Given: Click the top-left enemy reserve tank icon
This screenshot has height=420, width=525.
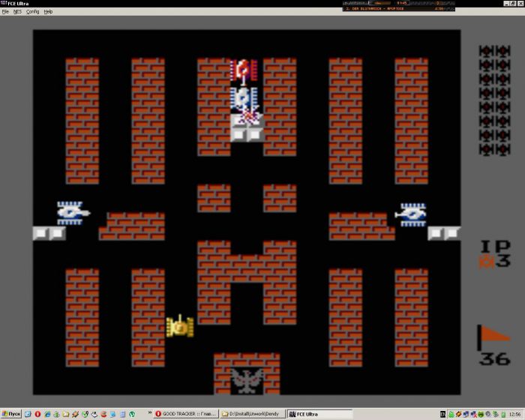Looking at the screenshot, I should tap(486, 52).
